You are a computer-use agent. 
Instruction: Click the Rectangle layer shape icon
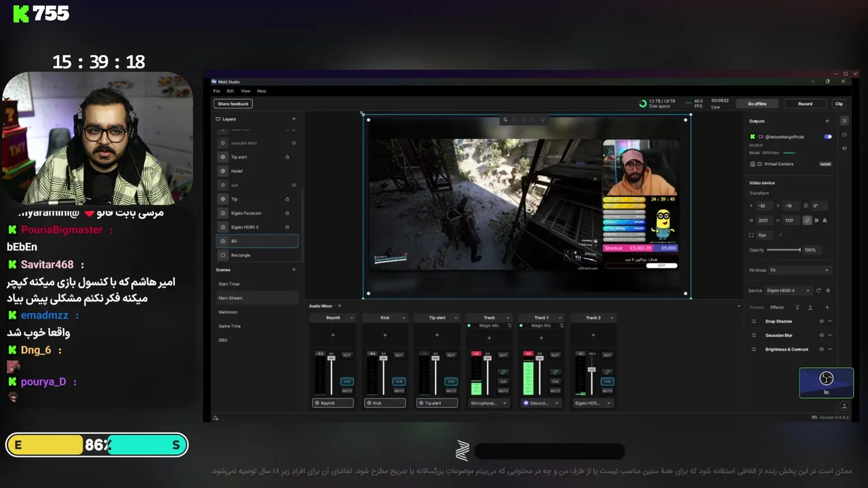pos(223,255)
